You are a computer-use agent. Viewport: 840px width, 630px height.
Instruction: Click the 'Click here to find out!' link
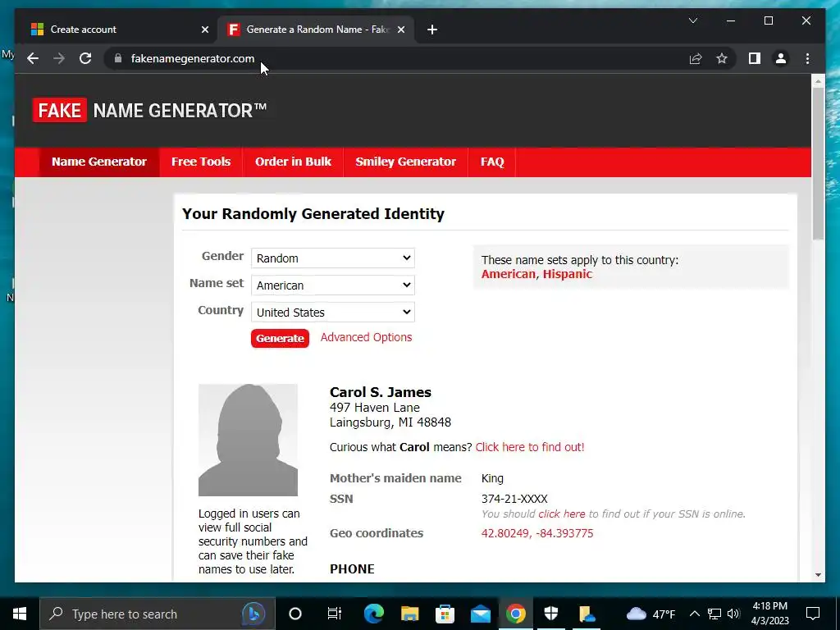(x=530, y=447)
